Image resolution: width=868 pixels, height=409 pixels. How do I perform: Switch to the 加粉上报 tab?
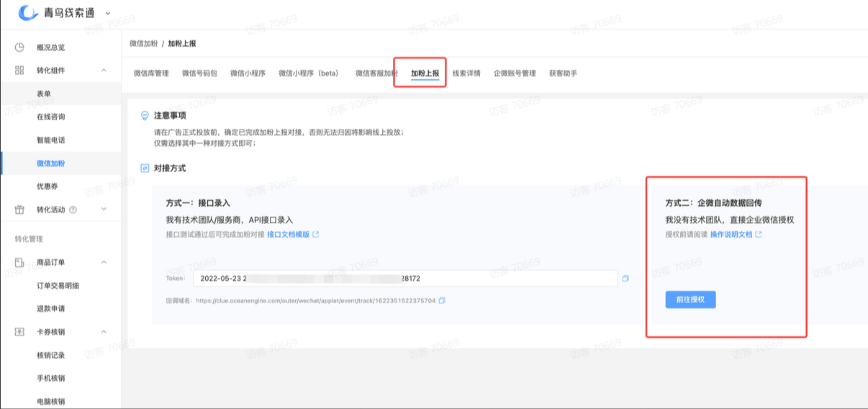[x=425, y=73]
